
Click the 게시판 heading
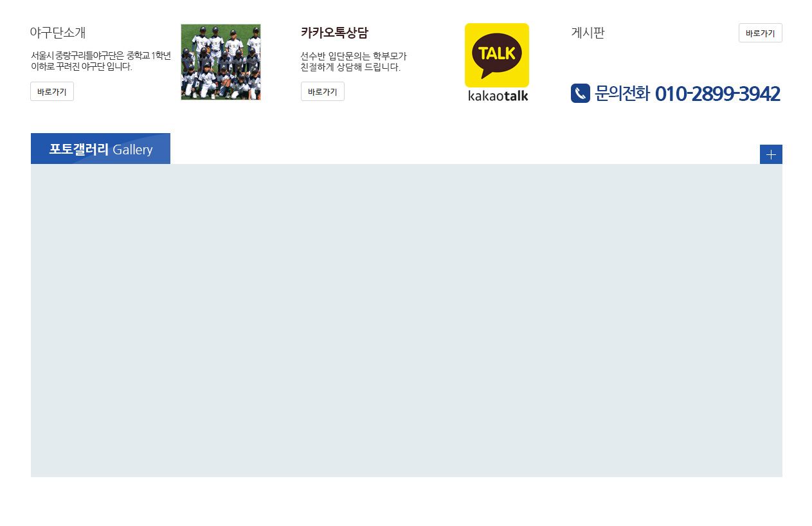(x=588, y=33)
